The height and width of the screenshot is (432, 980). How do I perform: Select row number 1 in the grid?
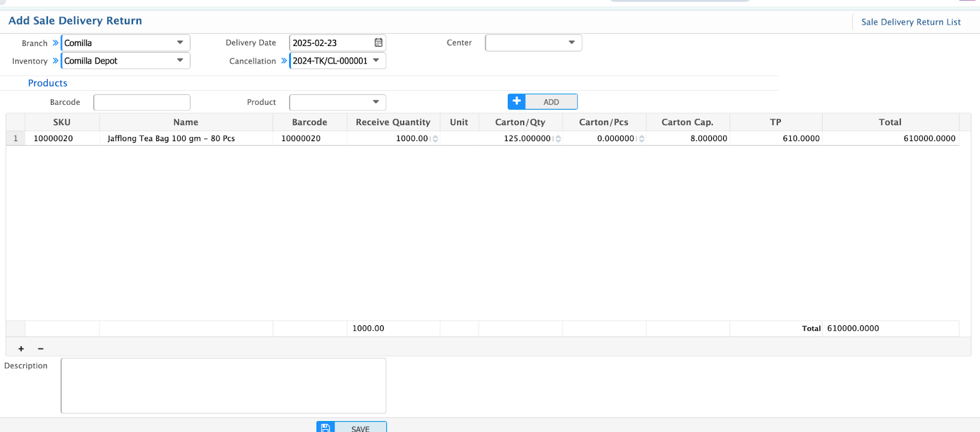15,138
